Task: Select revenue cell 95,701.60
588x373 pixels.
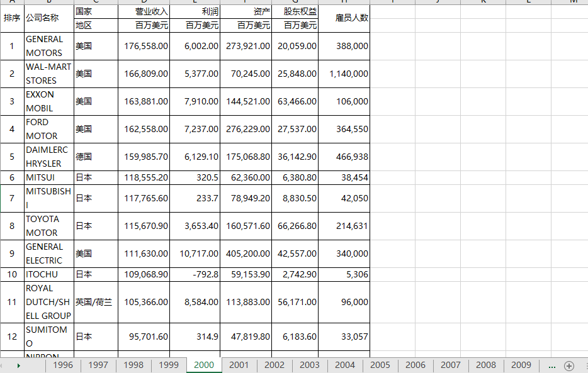Action: tap(144, 337)
